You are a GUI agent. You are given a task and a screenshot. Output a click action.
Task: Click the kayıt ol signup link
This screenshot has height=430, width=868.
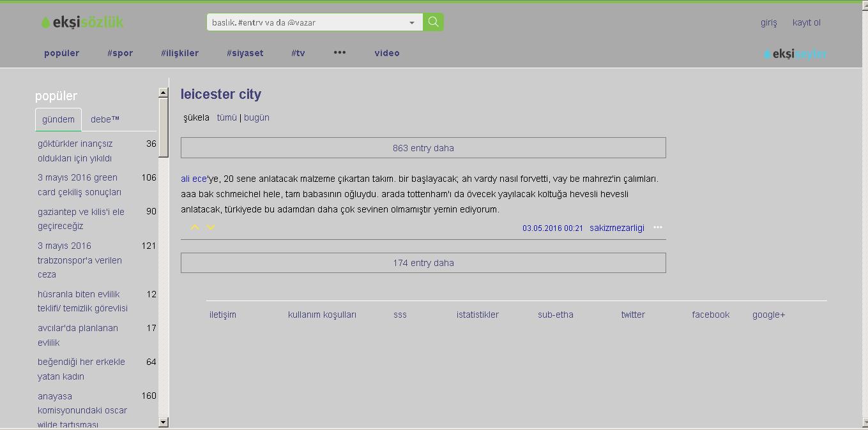coord(806,22)
